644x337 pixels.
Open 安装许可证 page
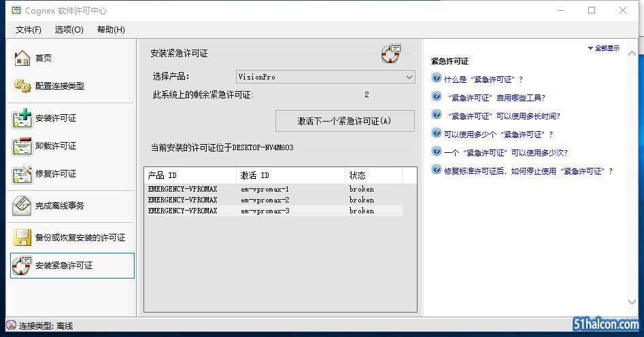(x=56, y=118)
